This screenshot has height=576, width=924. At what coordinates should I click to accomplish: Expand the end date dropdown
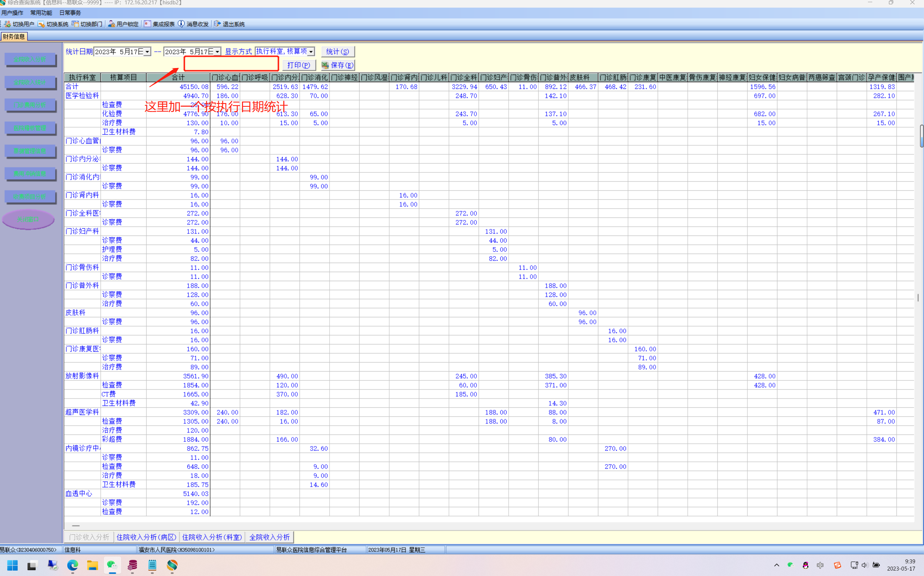point(217,52)
